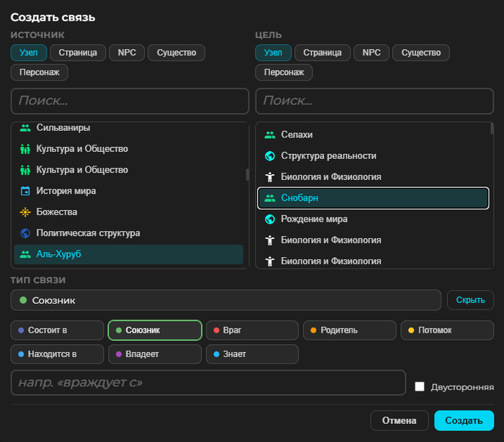Click the group icon beside Снобарн
This screenshot has height=442, width=504.
(270, 198)
